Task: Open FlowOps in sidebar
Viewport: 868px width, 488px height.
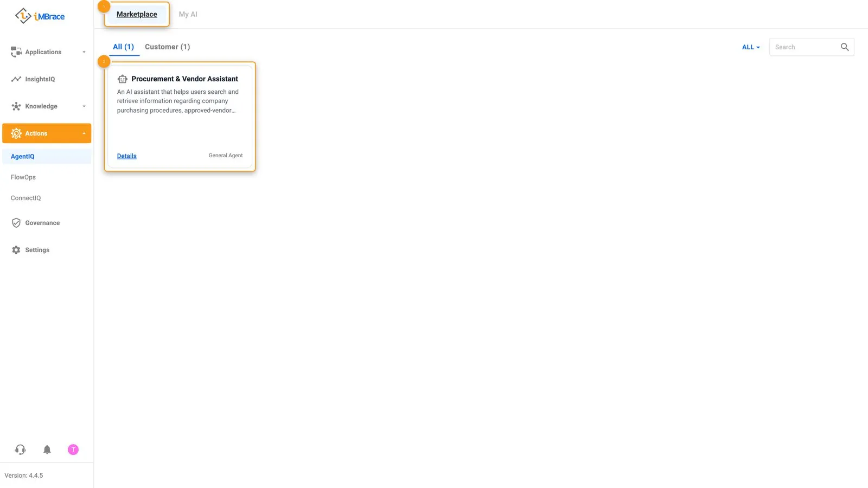Action: coord(23,177)
